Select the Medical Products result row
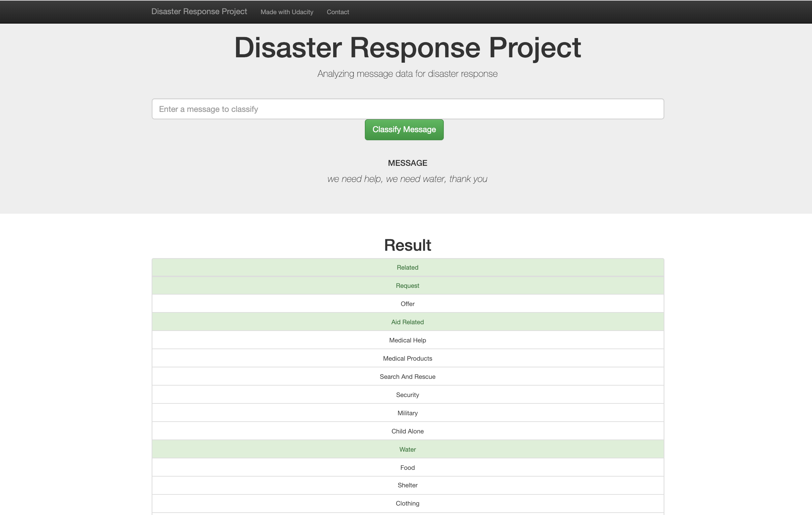The width and height of the screenshot is (812, 515). click(408, 358)
